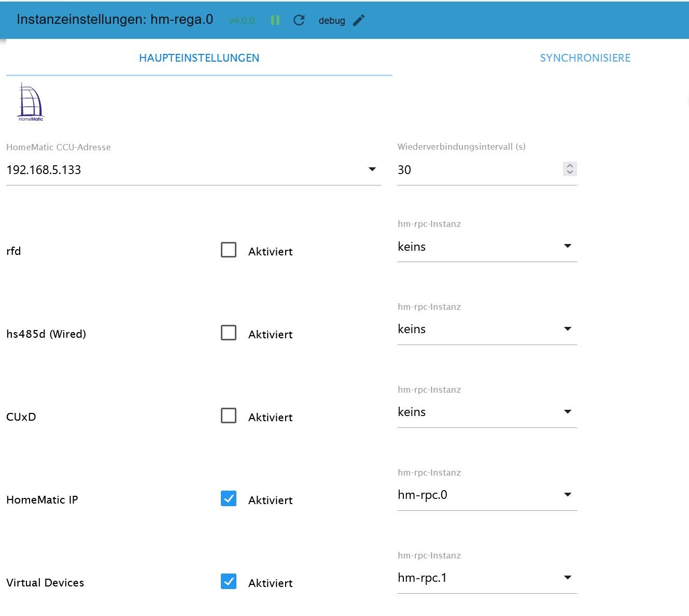
Task: Enable the CUxD Aktiviert checkbox
Action: point(229,416)
